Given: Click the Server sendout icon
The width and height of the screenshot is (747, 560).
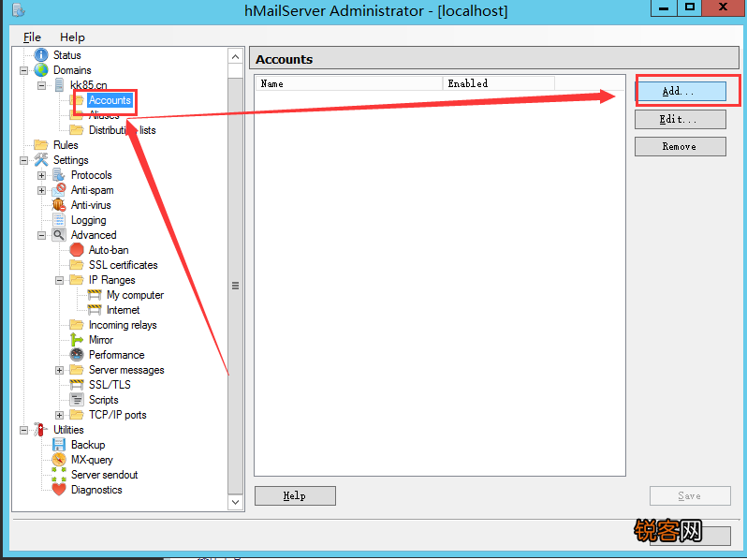Looking at the screenshot, I should (x=59, y=475).
